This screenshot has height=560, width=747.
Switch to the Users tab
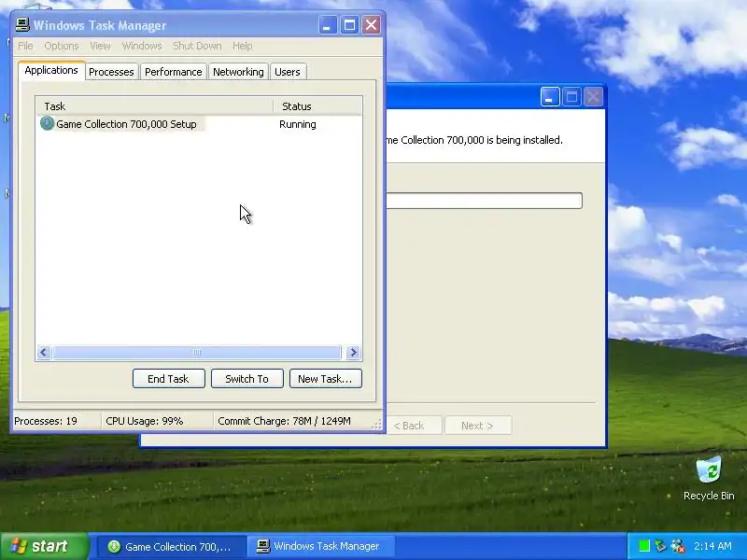(288, 72)
